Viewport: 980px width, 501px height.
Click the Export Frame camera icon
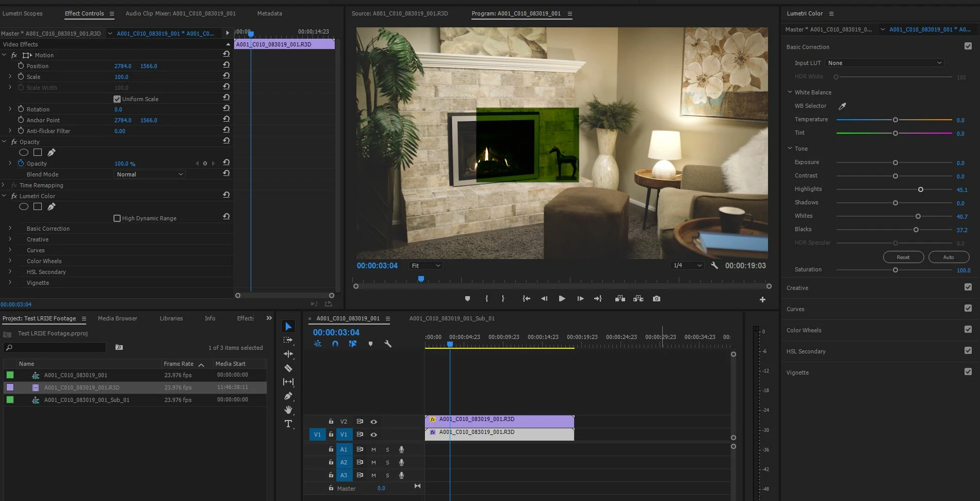pyautogui.click(x=656, y=299)
